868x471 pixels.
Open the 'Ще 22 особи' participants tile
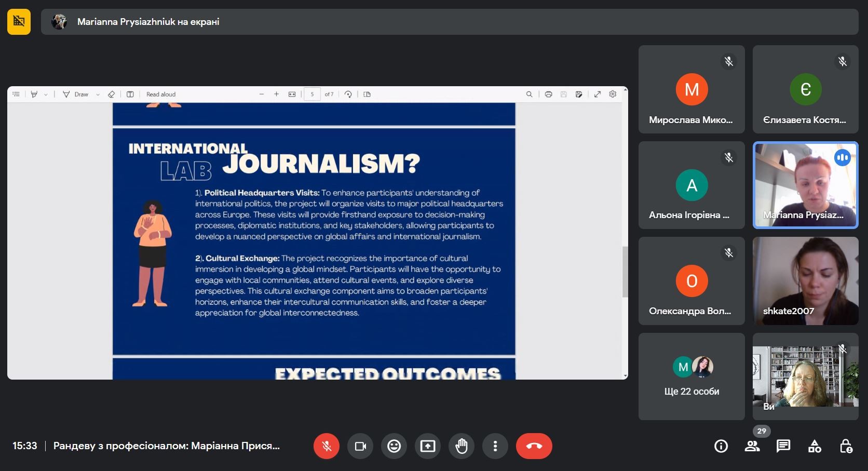point(691,376)
